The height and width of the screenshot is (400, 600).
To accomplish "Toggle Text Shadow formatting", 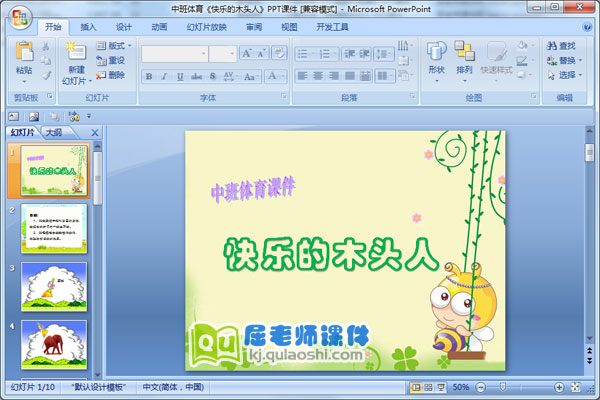I will point(213,77).
